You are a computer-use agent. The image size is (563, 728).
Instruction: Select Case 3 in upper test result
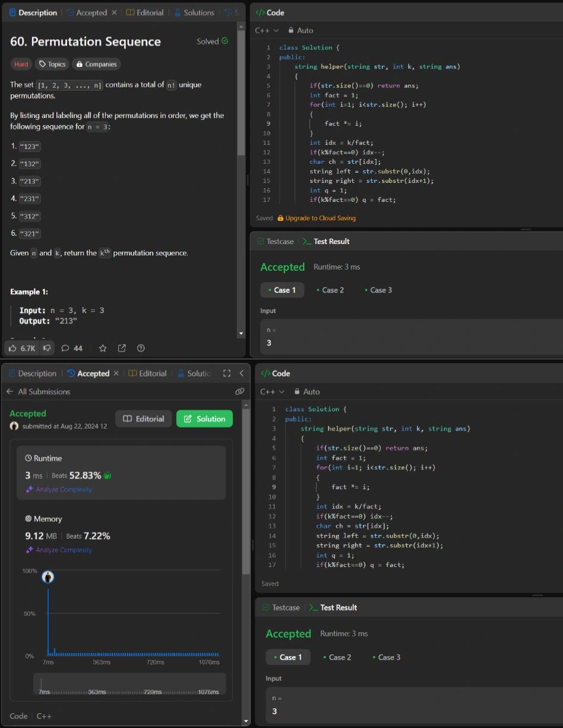click(378, 290)
